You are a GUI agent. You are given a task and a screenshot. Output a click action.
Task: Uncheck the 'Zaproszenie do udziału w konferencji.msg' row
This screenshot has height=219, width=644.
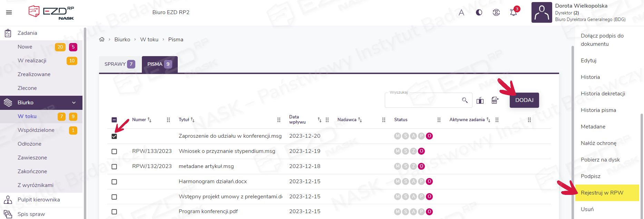[x=114, y=136]
